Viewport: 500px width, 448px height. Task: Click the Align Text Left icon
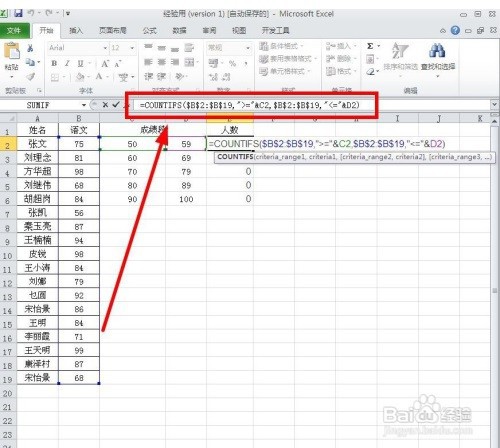coord(148,62)
